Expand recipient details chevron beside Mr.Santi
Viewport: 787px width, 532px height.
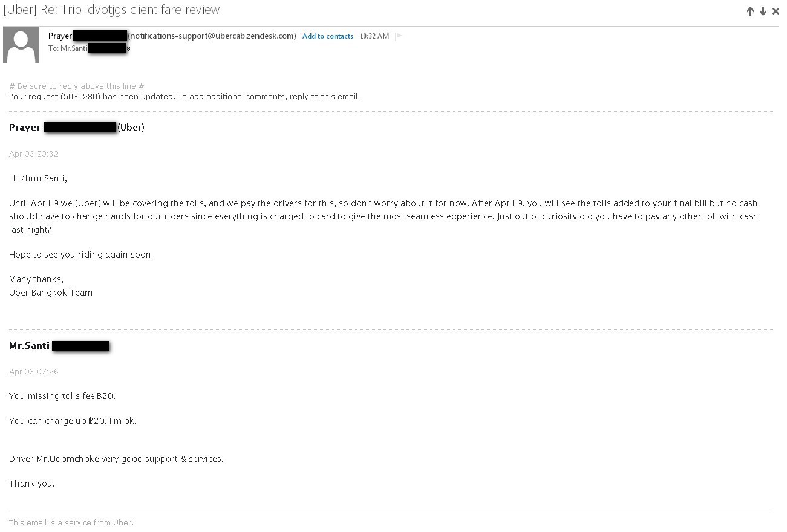click(x=128, y=49)
